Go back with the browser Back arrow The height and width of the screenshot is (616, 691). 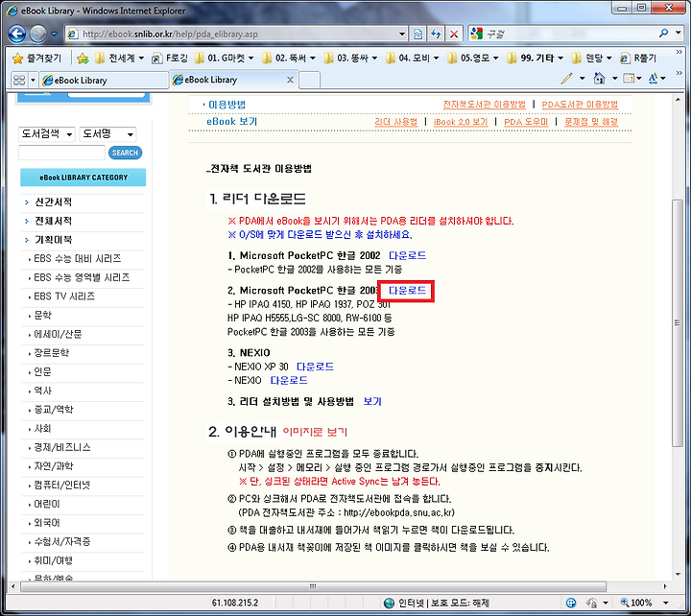[16, 34]
